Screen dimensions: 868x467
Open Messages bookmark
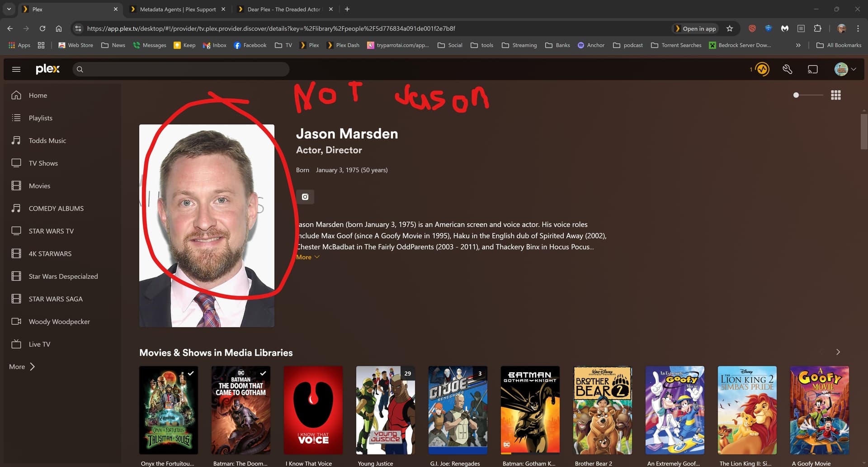click(150, 45)
